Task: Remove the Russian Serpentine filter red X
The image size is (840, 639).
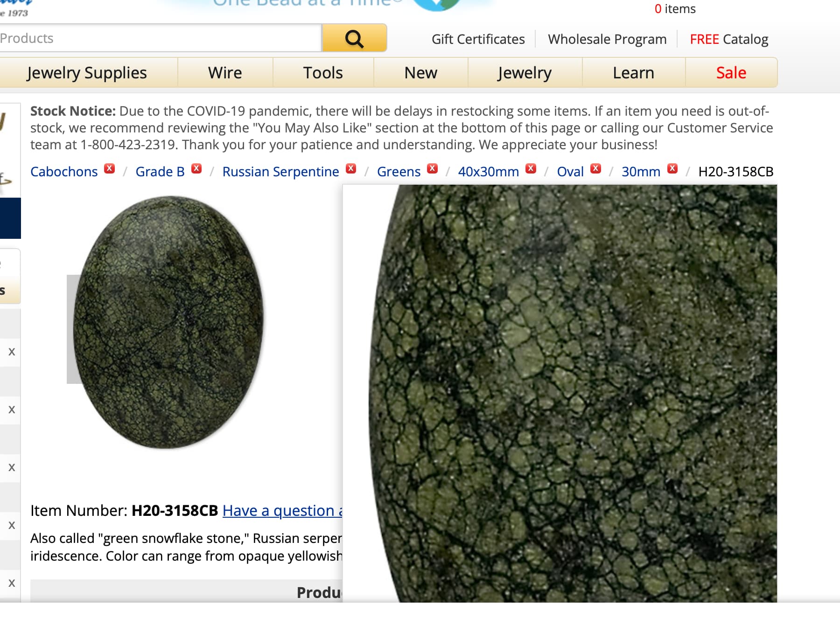Action: pyautogui.click(x=351, y=169)
